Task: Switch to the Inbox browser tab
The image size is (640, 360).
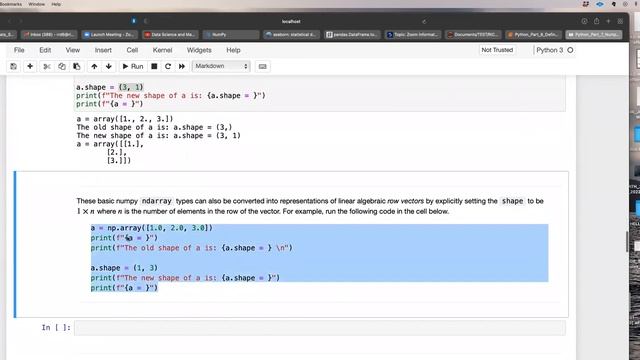Action: point(49,35)
